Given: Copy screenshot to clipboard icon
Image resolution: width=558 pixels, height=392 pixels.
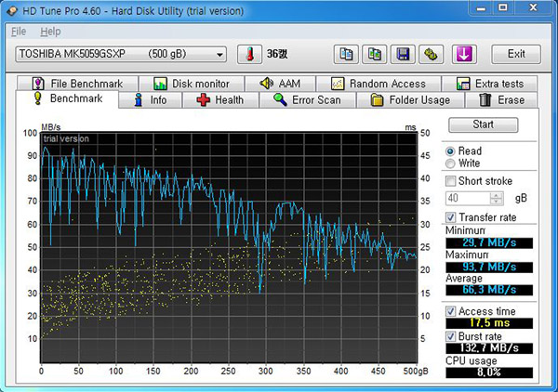Looking at the screenshot, I should coord(375,55).
